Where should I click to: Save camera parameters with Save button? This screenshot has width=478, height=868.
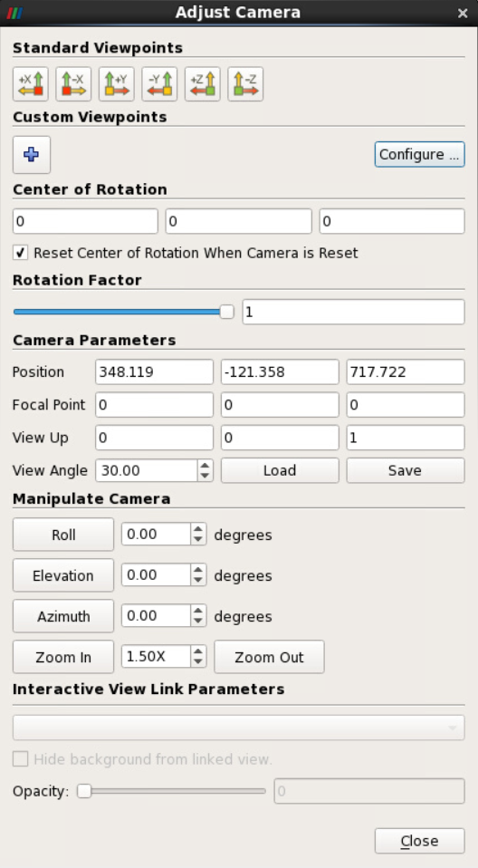406,470
